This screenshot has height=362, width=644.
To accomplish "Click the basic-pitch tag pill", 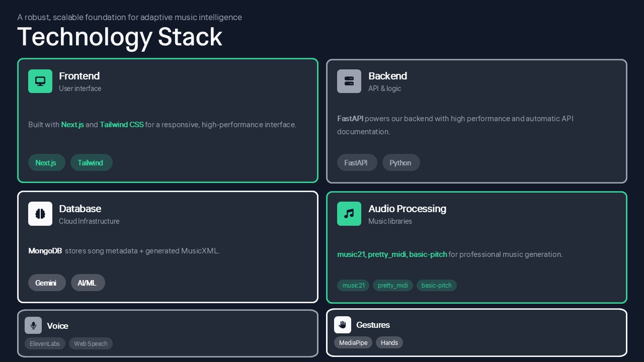I will click(437, 285).
